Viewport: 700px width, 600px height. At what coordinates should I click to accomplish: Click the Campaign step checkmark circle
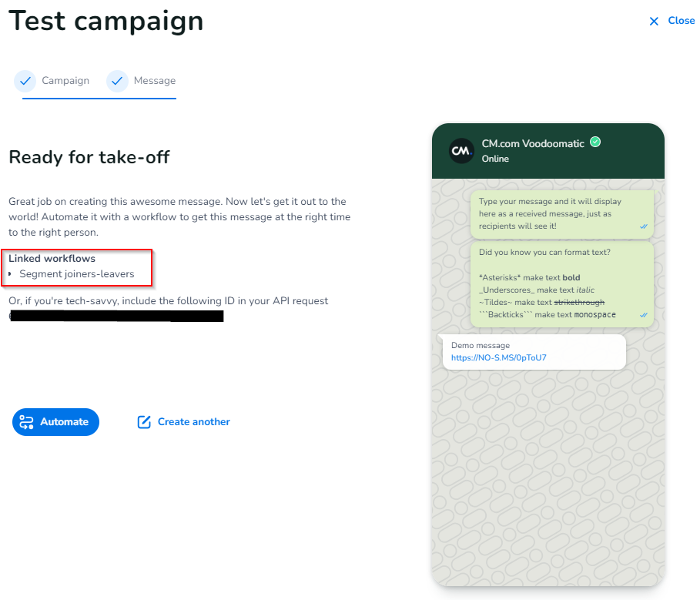click(25, 81)
